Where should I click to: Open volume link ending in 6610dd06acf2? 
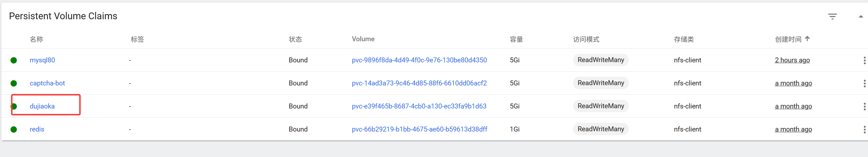pyautogui.click(x=419, y=83)
